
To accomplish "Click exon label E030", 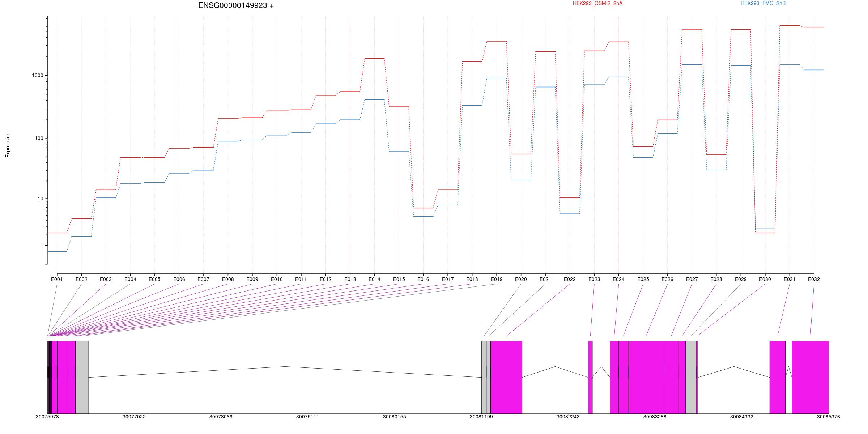I will [765, 279].
